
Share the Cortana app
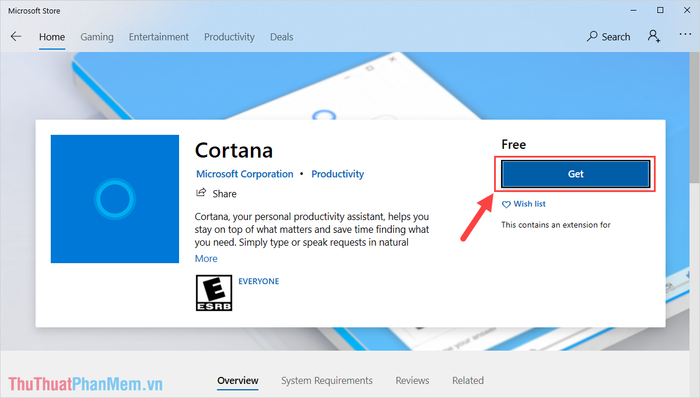pos(217,193)
